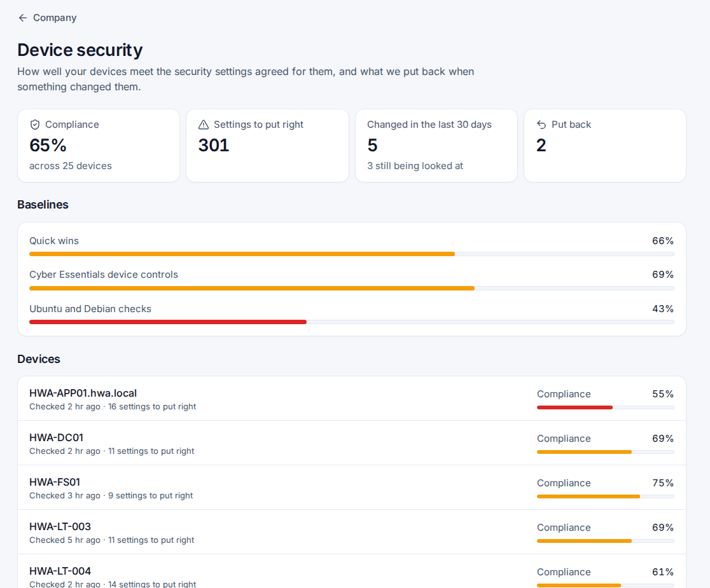Click '16 settings to put right' text
Viewport: 710px width, 588px height.
pos(152,407)
